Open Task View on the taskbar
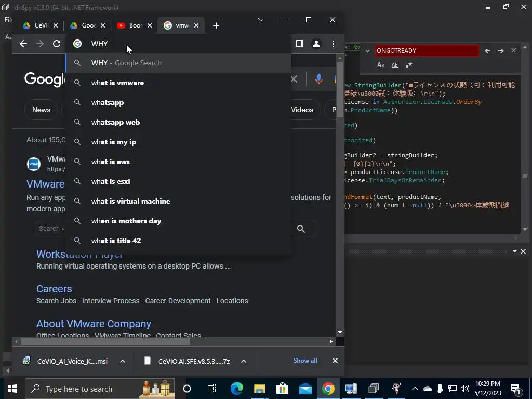 pos(212,389)
